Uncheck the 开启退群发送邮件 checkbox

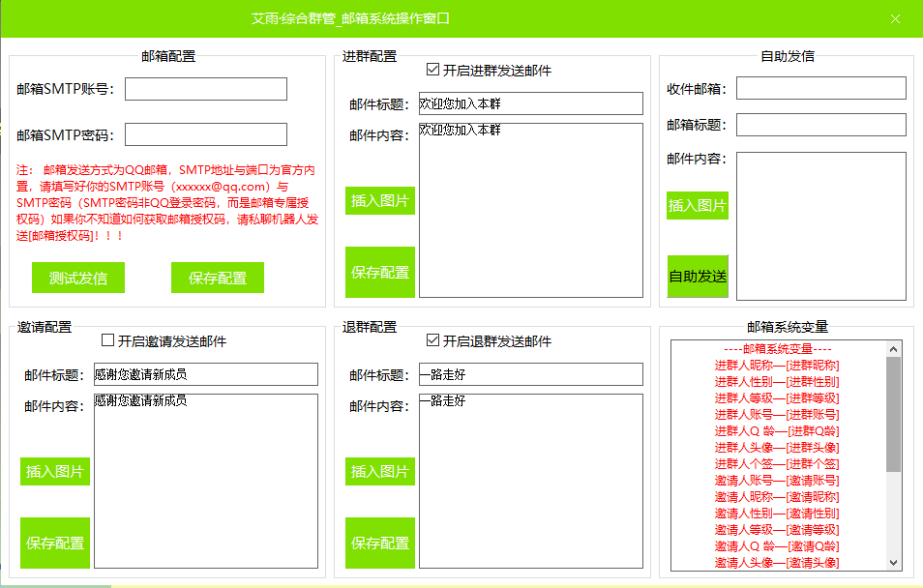[x=432, y=340]
